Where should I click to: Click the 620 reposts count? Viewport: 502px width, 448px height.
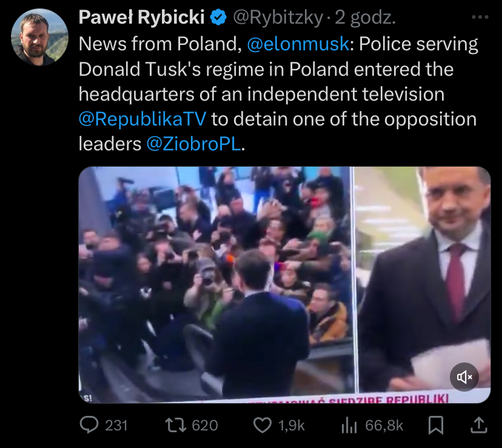(205, 426)
